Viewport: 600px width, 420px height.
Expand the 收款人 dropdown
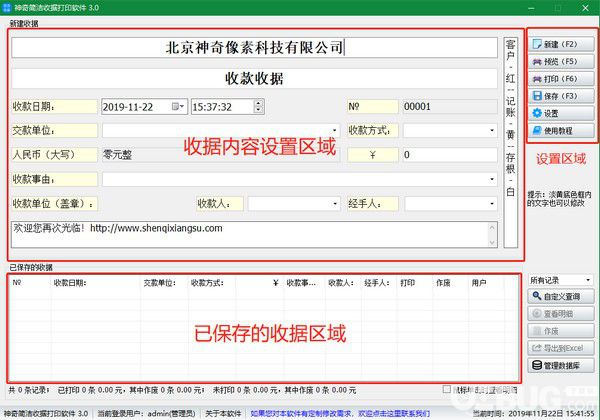(x=334, y=204)
